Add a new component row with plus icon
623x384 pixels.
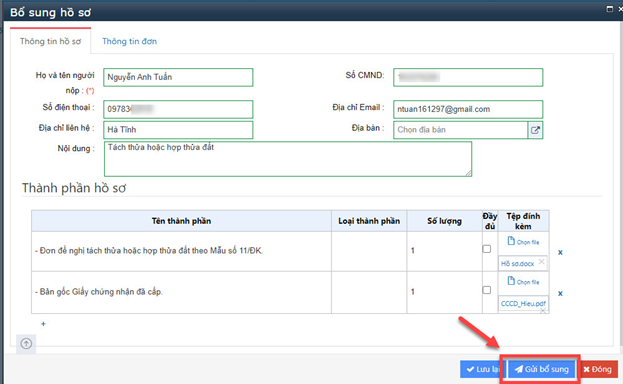43,324
